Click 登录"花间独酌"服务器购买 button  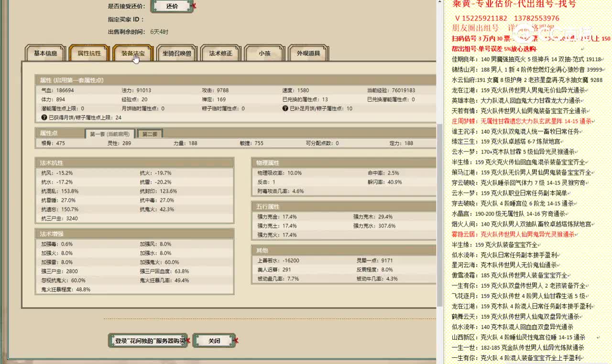coord(147,341)
